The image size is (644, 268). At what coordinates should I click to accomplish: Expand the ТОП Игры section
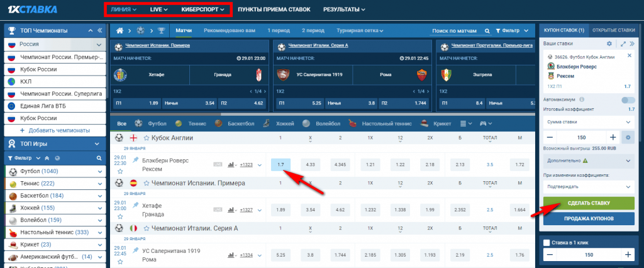[97, 144]
